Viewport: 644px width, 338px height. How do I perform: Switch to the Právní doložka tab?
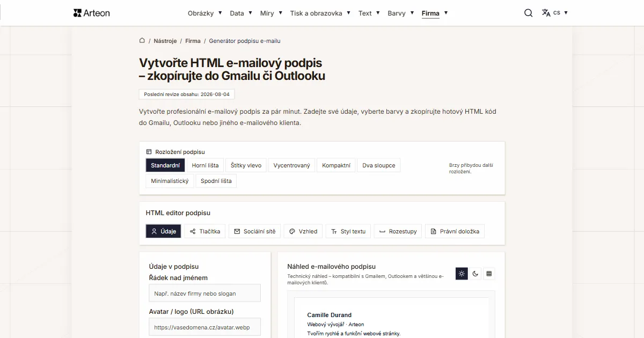point(455,231)
